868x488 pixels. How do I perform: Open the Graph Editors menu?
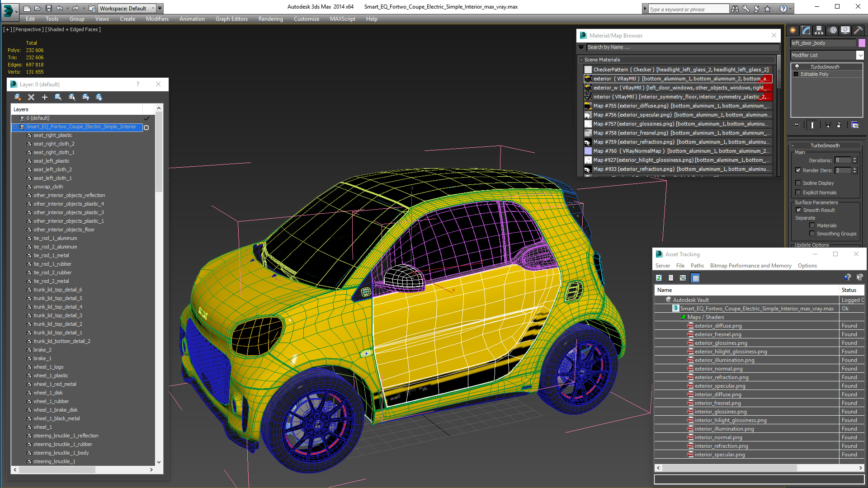231,19
